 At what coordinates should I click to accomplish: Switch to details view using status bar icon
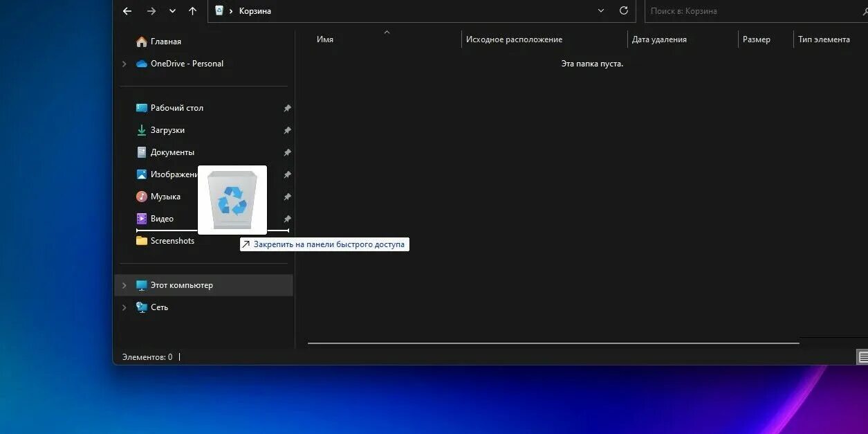[x=862, y=356]
